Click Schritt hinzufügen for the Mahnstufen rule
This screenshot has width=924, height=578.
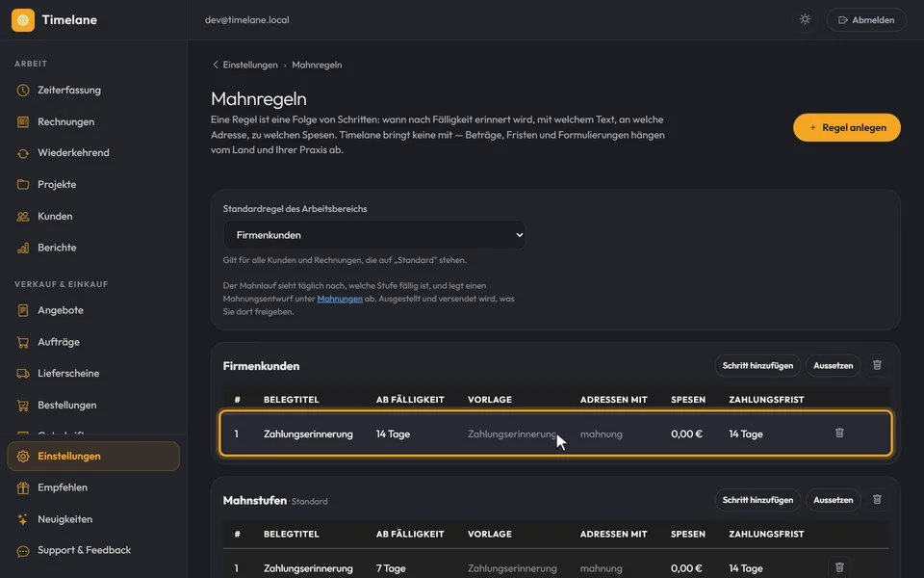click(x=757, y=500)
